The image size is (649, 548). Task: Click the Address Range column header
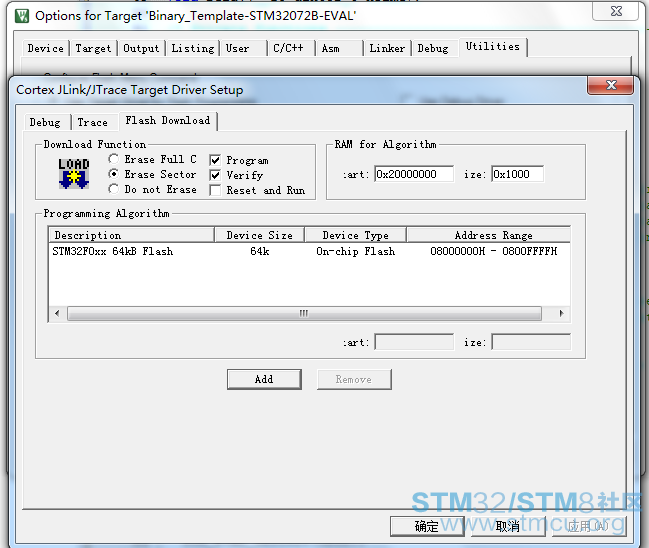(x=488, y=235)
